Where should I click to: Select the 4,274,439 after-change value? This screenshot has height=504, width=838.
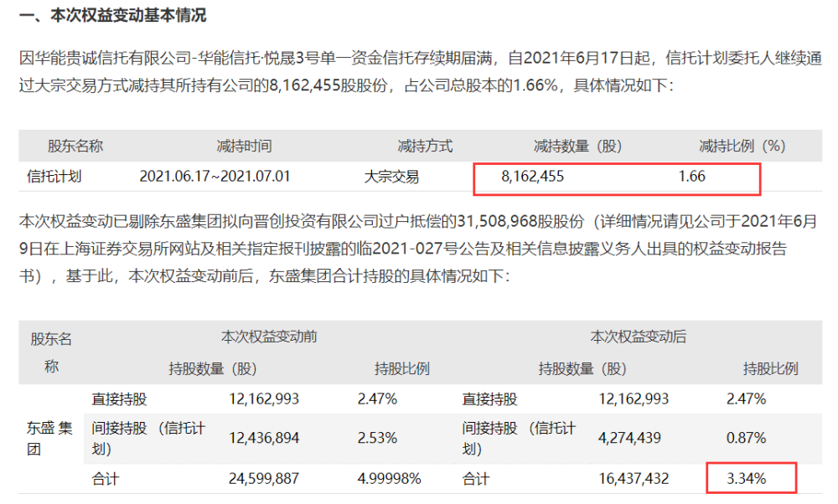[x=629, y=438]
